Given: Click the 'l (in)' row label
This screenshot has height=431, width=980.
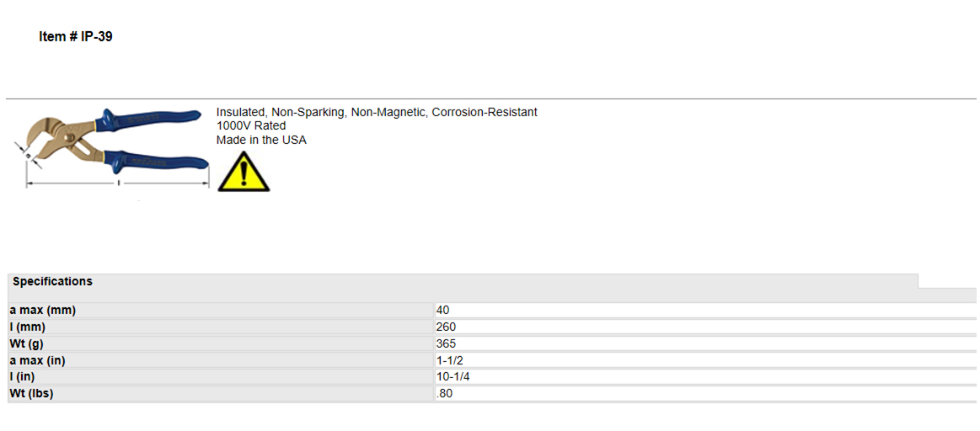Looking at the screenshot, I should click(x=23, y=377).
